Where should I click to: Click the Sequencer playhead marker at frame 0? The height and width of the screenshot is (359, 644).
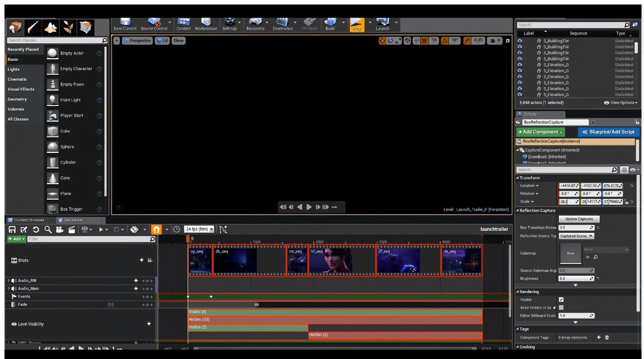point(188,239)
